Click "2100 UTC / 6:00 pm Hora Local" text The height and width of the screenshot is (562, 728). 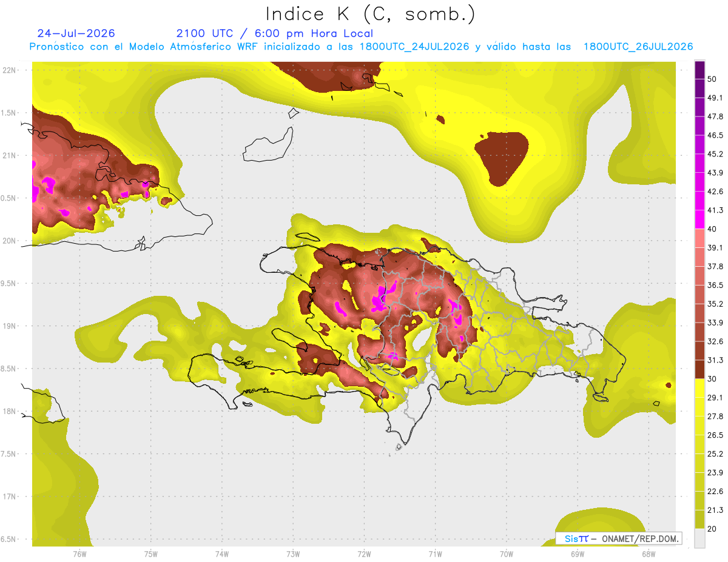click(275, 33)
